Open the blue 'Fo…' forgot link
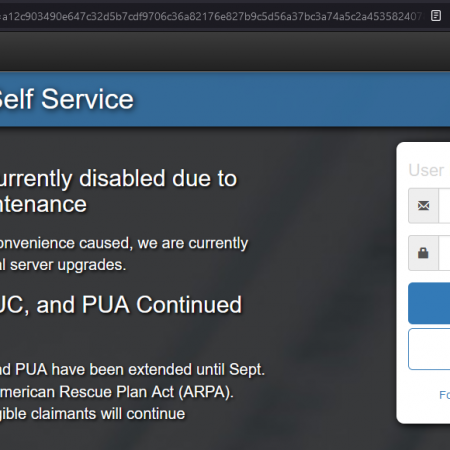This screenshot has height=450, width=450. click(x=444, y=395)
